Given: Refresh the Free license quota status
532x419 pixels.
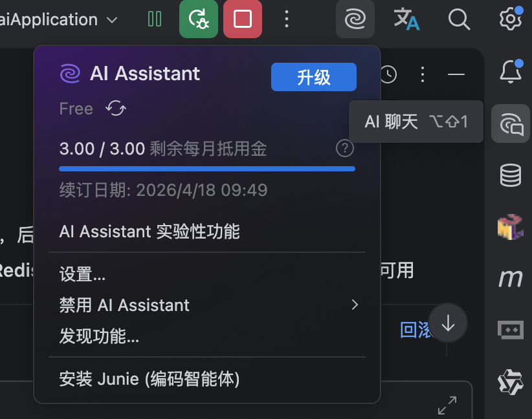Looking at the screenshot, I should pos(116,109).
